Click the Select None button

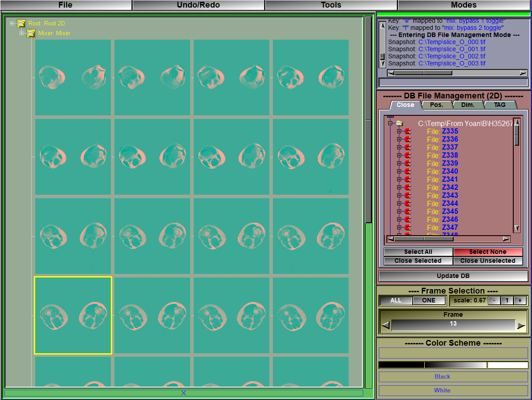tap(488, 252)
